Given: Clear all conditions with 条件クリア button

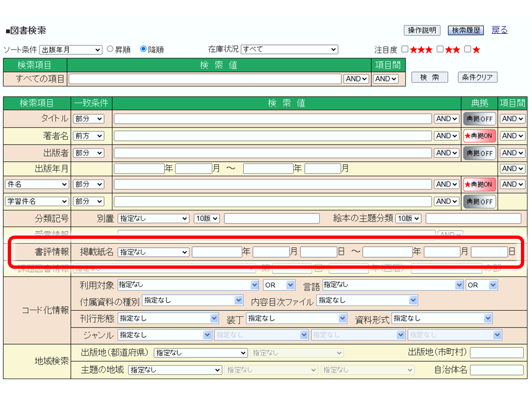Looking at the screenshot, I should coord(477,78).
